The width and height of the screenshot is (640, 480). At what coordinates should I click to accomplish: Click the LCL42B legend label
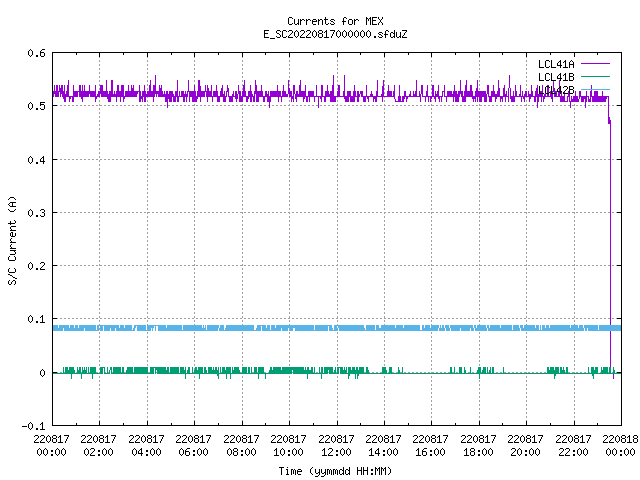(x=556, y=90)
